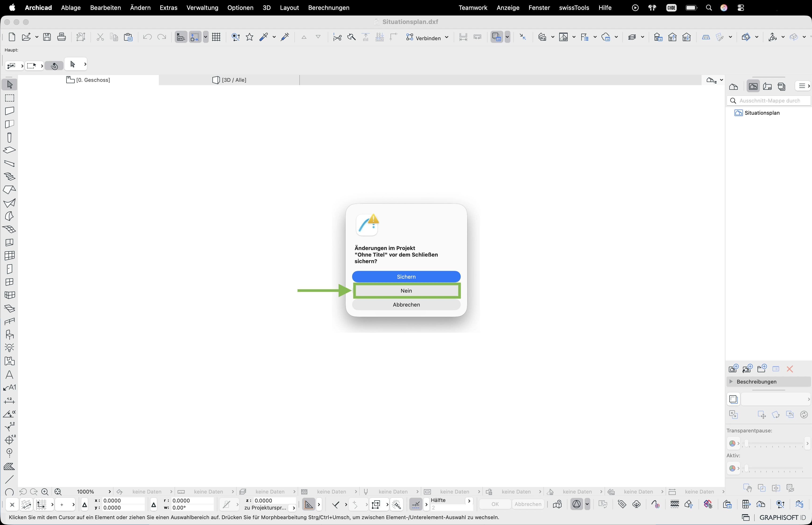Open the Publisher Sets navigator icon

click(x=782, y=86)
